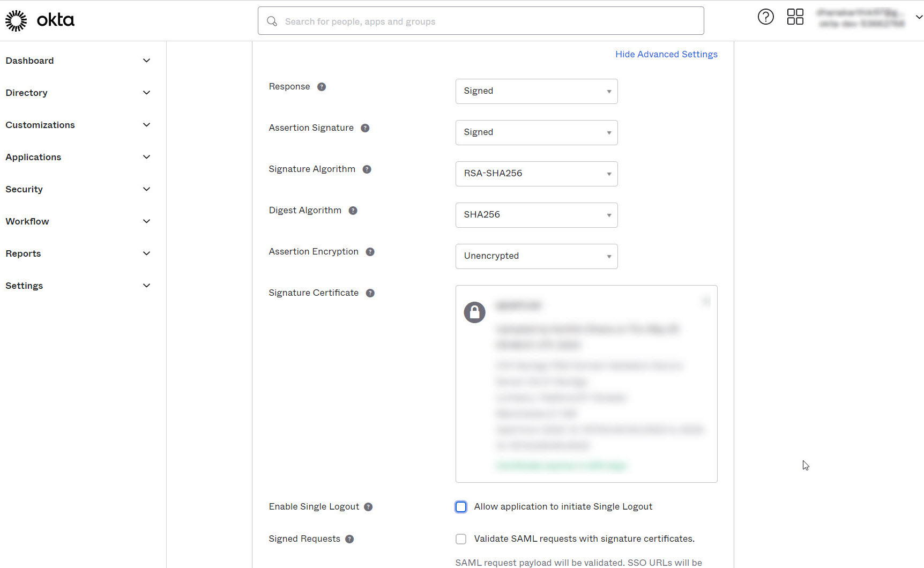Click the lock icon on the certificate card

click(475, 312)
